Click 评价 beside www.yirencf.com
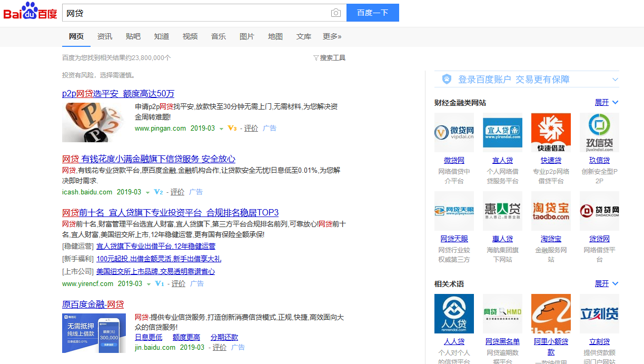This screenshot has width=644, height=364. click(179, 283)
